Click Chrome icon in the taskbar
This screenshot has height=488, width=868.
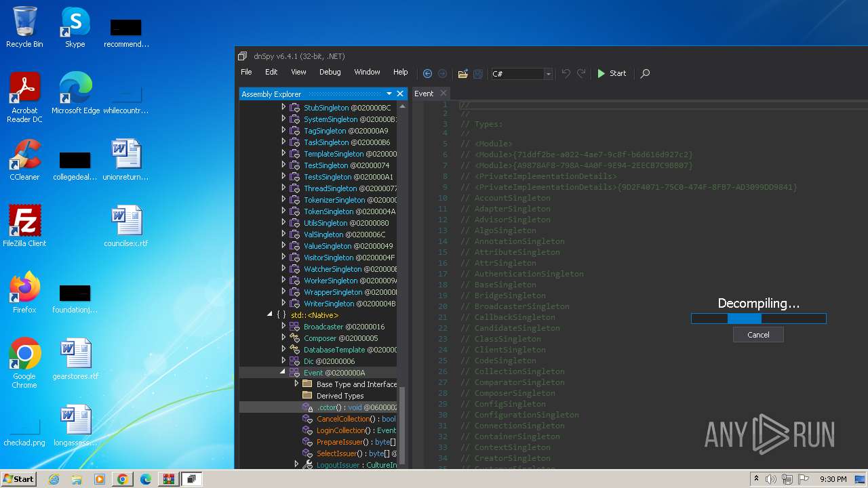point(122,479)
